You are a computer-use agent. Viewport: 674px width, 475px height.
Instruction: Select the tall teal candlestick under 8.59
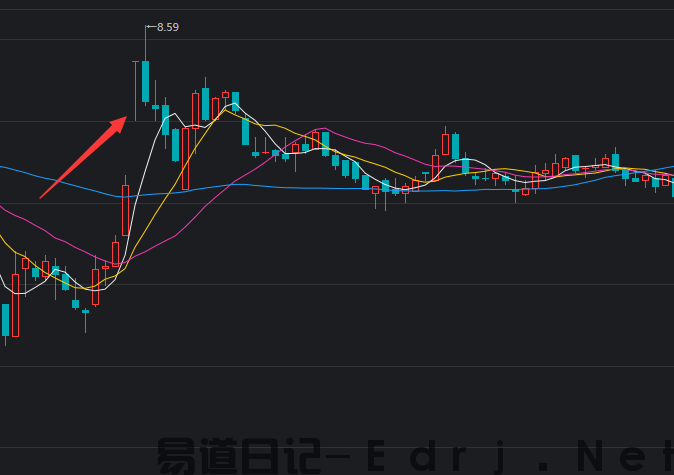[x=145, y=65]
